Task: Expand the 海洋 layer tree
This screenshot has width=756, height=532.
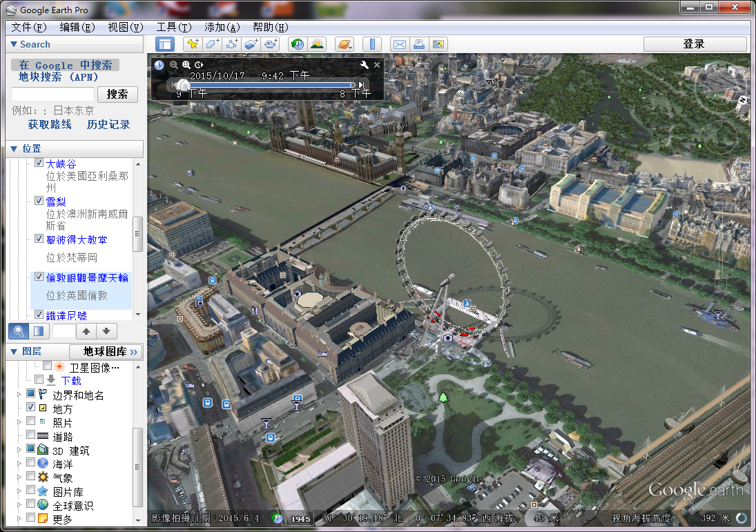Action: point(19,464)
